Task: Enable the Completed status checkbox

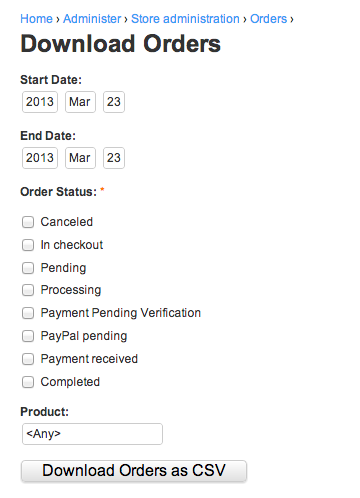Action: pos(28,382)
